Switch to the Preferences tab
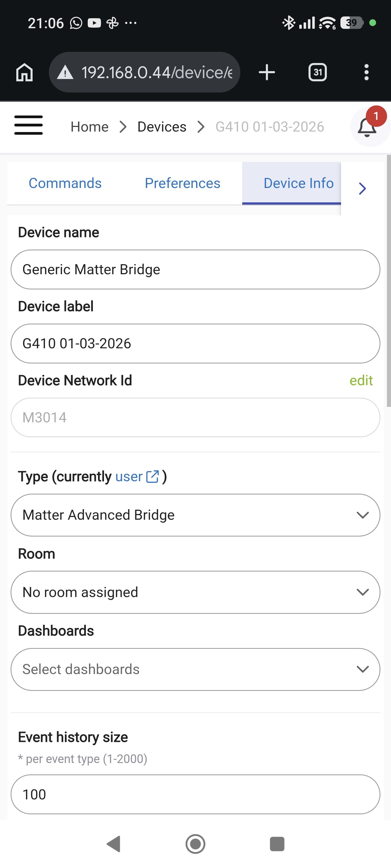The image size is (391, 868). click(182, 183)
